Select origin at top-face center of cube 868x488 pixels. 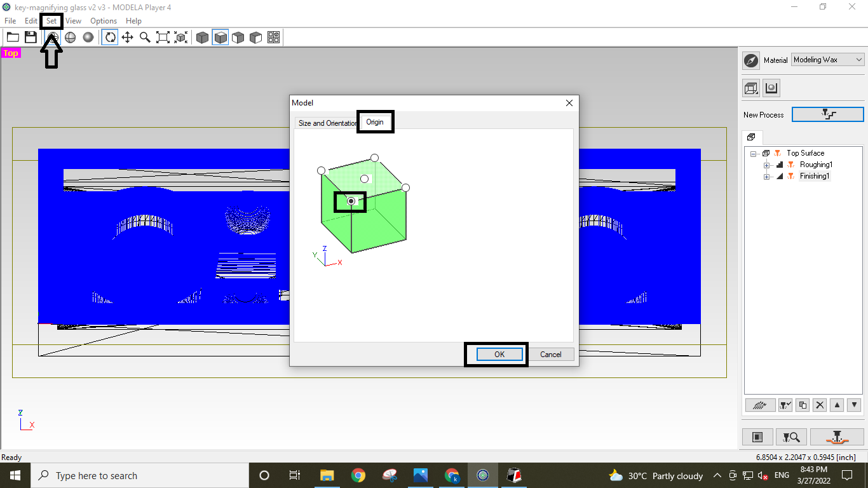tap(364, 179)
